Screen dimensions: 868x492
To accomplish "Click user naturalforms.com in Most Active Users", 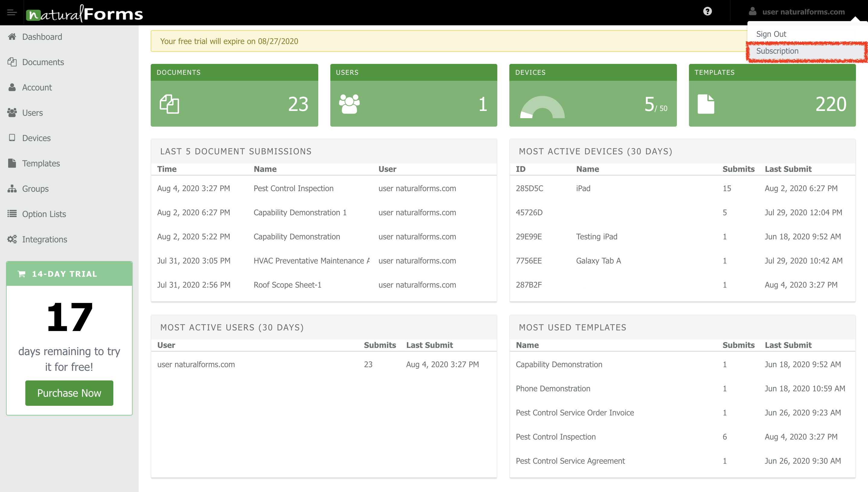I will pos(196,364).
